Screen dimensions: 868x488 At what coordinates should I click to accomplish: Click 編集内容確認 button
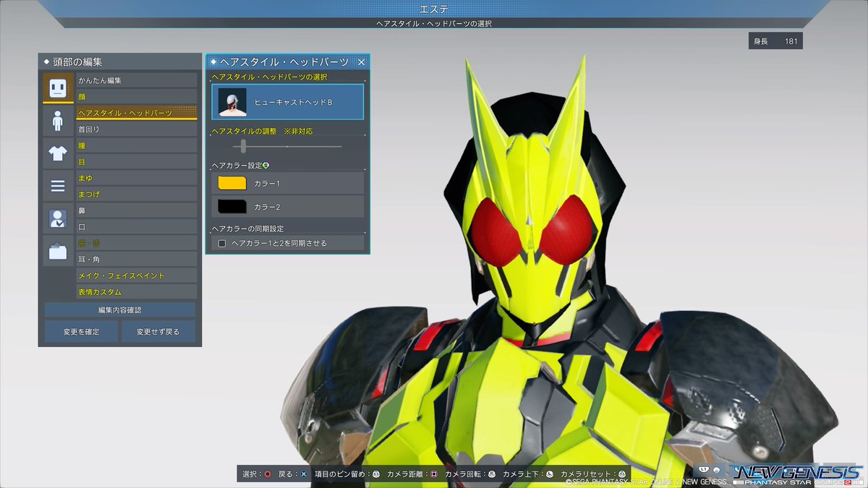120,310
